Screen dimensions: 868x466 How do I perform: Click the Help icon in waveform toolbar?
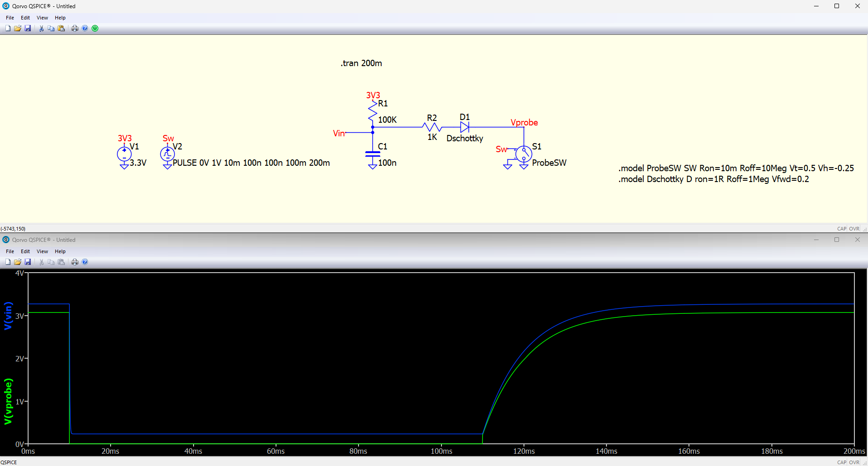[85, 262]
